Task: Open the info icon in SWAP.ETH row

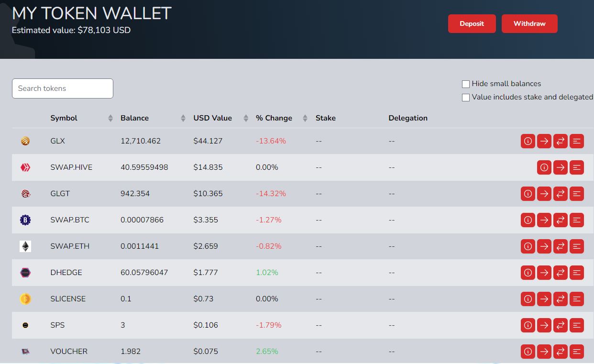Action: tap(528, 246)
